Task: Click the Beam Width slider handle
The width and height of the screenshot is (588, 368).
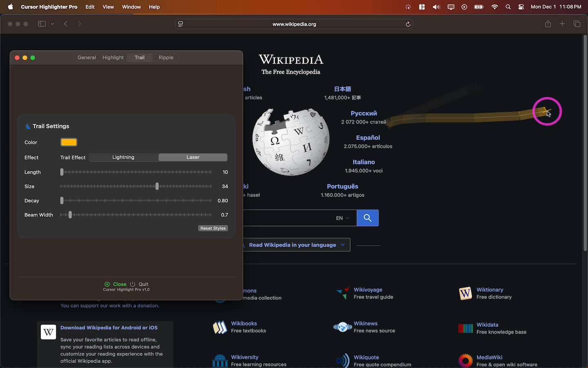Action: coord(70,215)
